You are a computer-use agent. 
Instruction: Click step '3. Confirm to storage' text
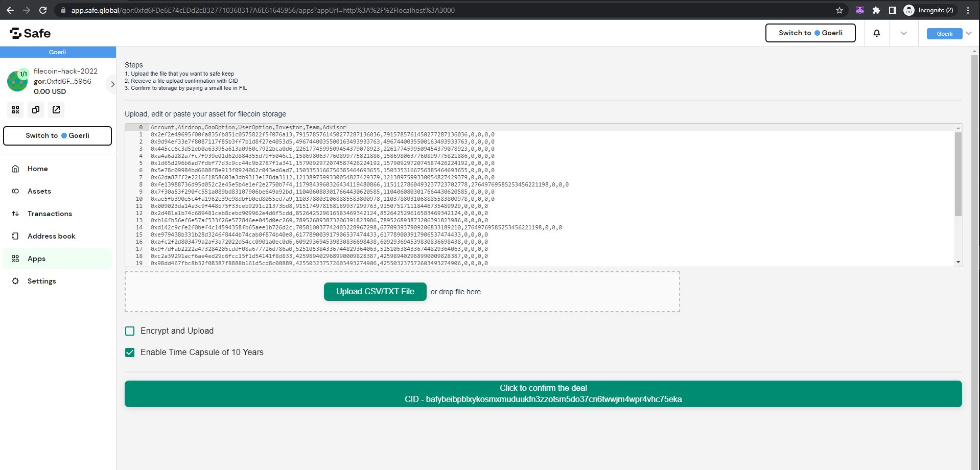pyautogui.click(x=186, y=88)
